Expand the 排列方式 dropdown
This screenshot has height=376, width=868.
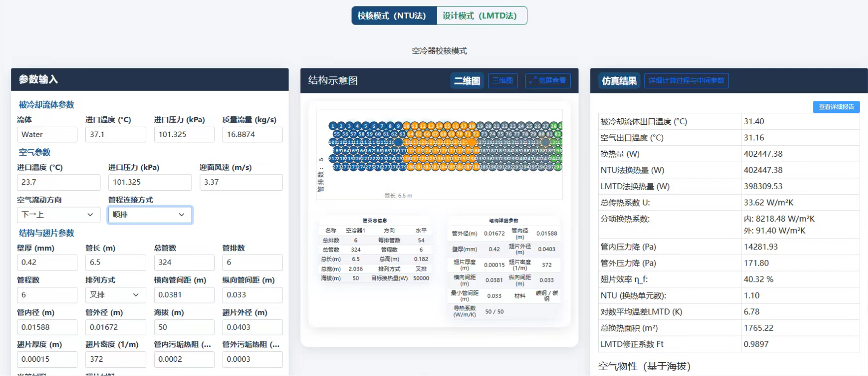pos(115,295)
